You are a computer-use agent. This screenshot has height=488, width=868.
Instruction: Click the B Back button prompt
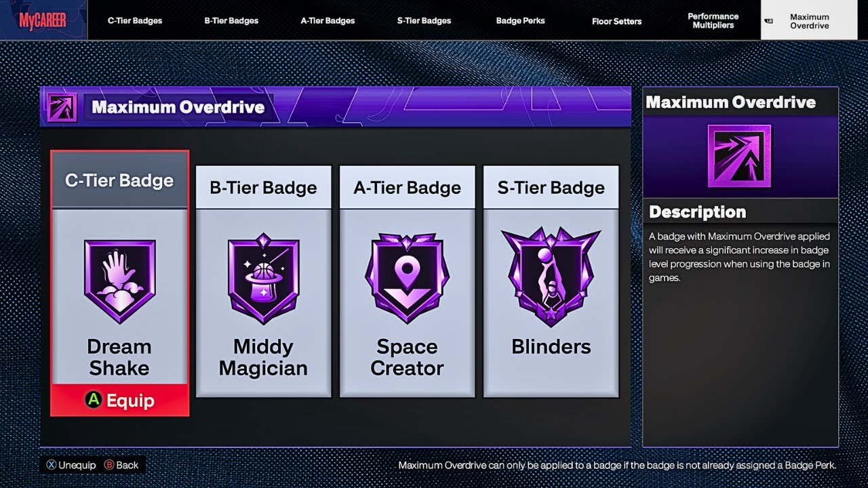coord(121,465)
